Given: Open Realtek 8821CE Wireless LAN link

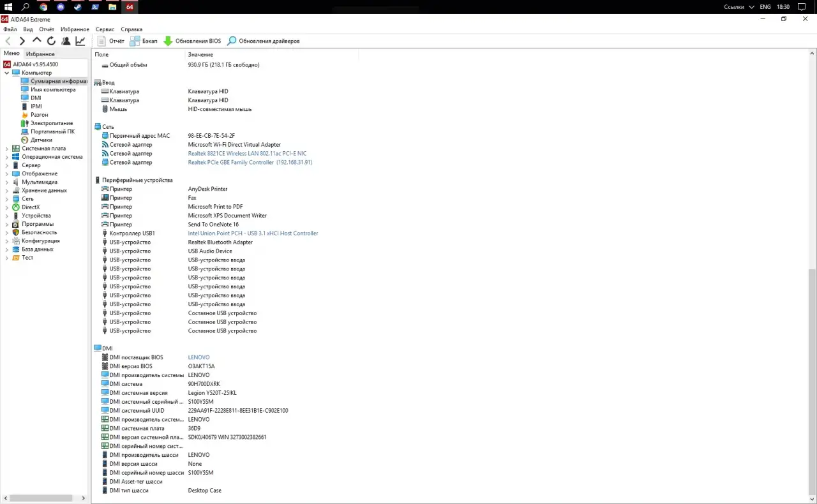Looking at the screenshot, I should (247, 154).
